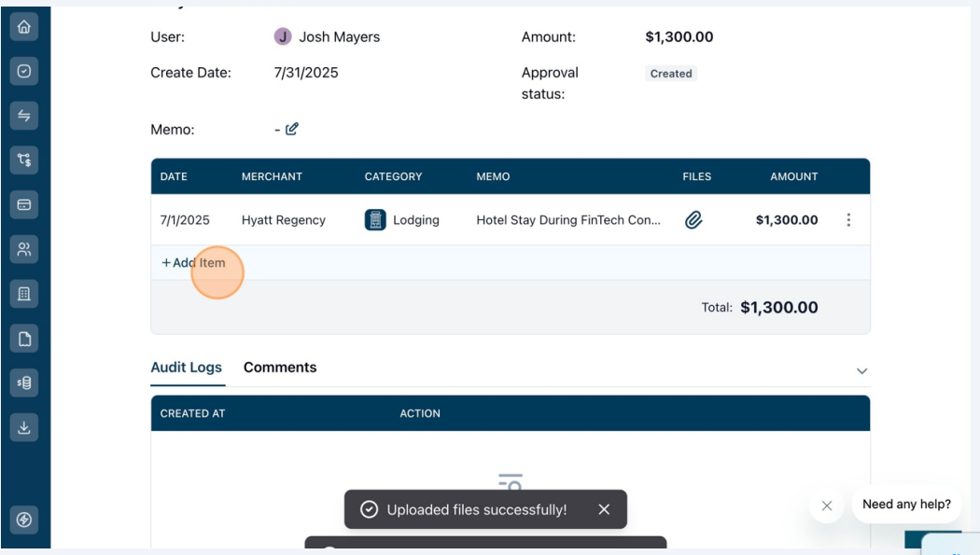
Task: Dismiss the Uploaded files successfully toast
Action: click(604, 509)
